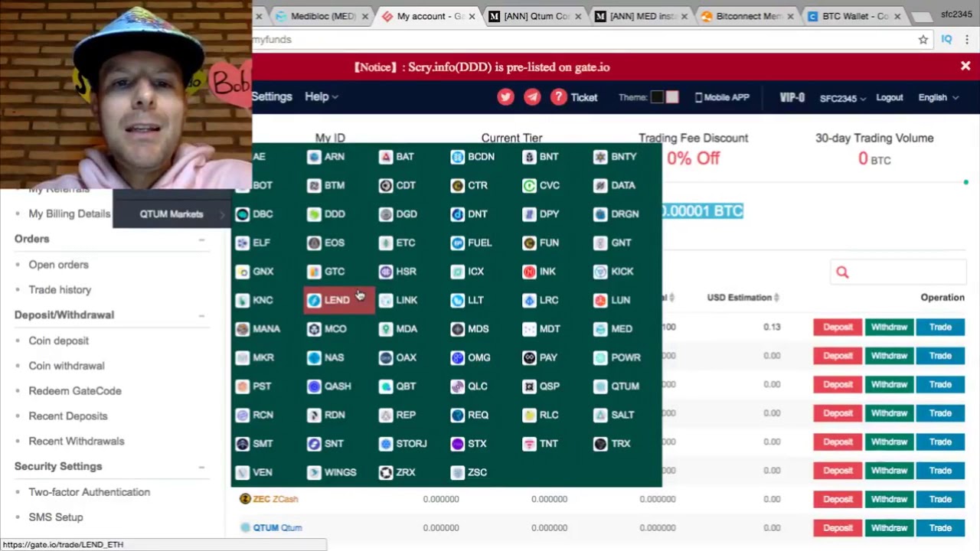This screenshot has height=551, width=980.
Task: Open the Settings menu item
Action: pos(272,97)
